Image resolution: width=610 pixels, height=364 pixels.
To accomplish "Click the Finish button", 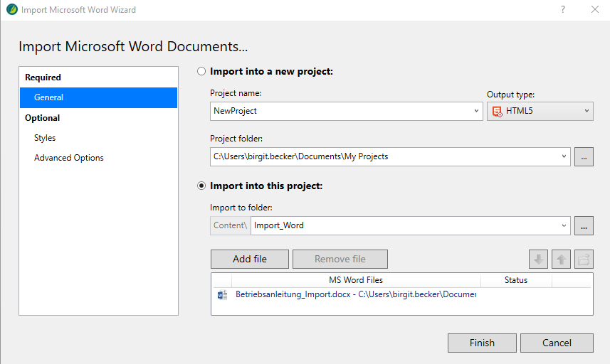I will (x=482, y=343).
